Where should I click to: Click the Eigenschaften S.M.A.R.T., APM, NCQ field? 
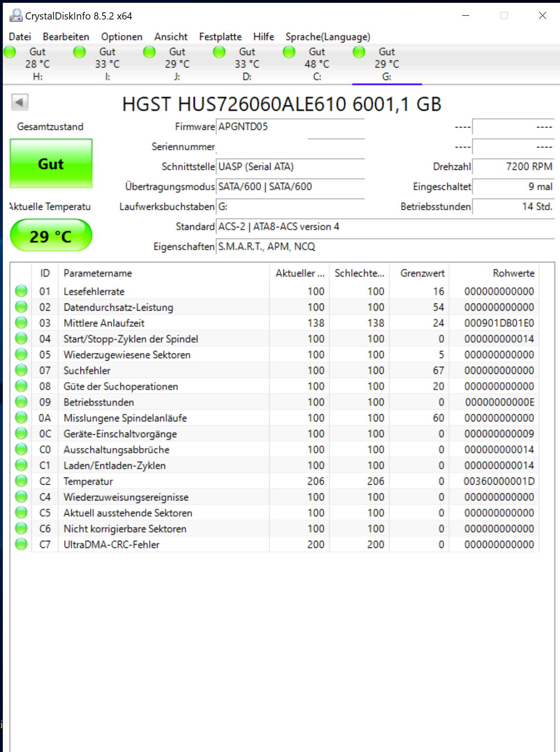[x=385, y=246]
